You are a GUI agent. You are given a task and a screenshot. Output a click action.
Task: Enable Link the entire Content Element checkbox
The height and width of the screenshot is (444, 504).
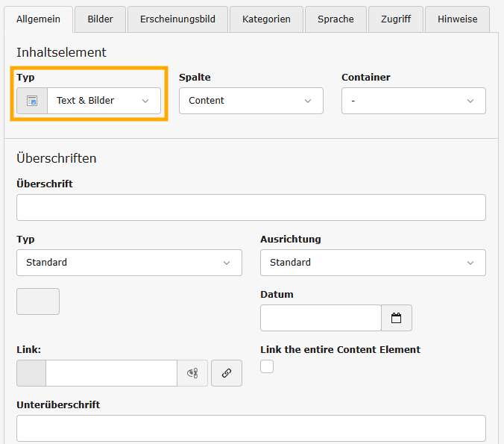267,366
